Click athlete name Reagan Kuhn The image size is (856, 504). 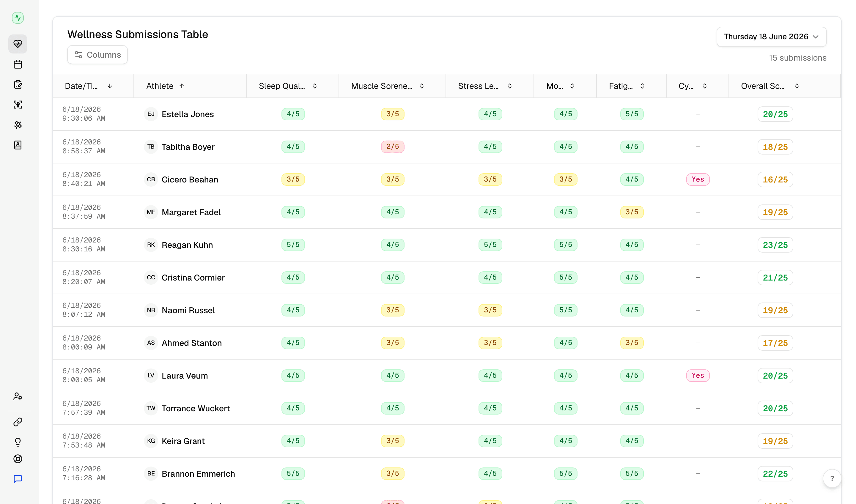[x=187, y=245]
